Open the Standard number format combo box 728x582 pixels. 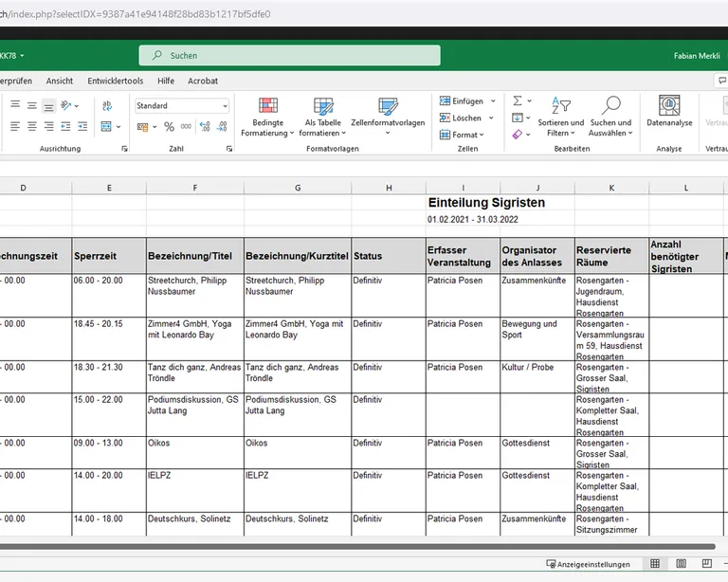182,106
